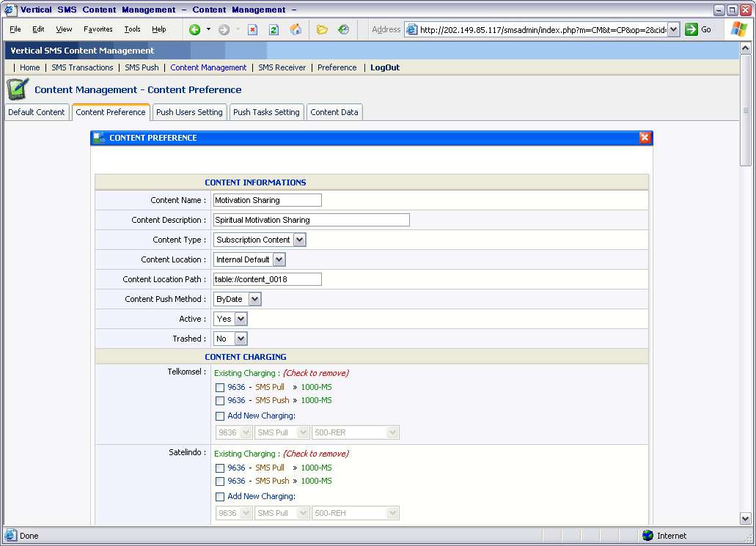
Task: Click the Stop loading icon
Action: [x=252, y=29]
